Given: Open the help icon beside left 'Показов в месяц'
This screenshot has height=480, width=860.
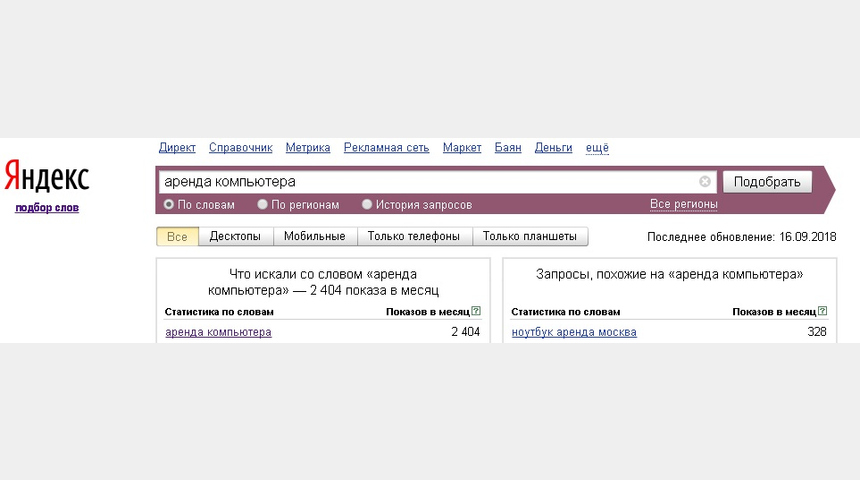Looking at the screenshot, I should point(476,311).
